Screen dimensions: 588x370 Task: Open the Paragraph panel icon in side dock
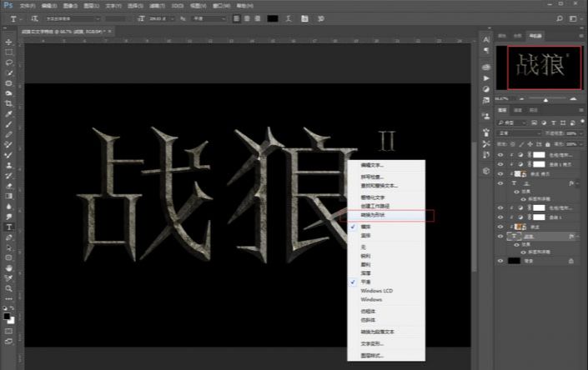click(x=486, y=50)
